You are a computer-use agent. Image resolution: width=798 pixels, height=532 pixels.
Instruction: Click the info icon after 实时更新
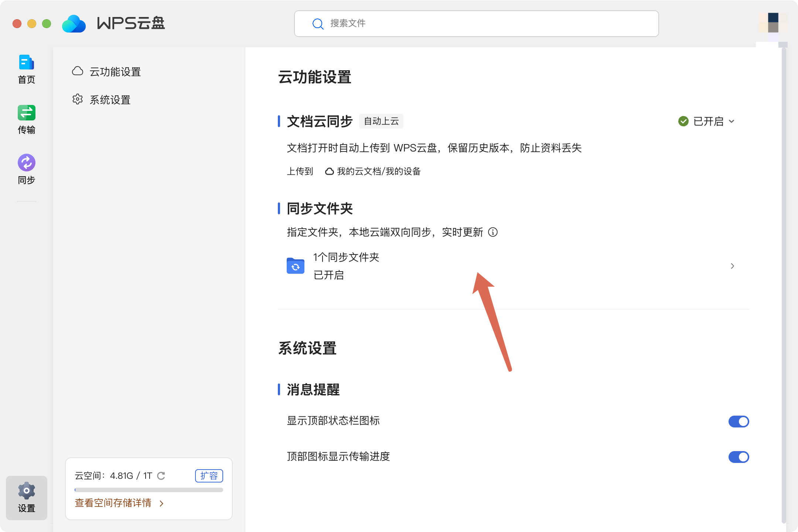pos(493,232)
